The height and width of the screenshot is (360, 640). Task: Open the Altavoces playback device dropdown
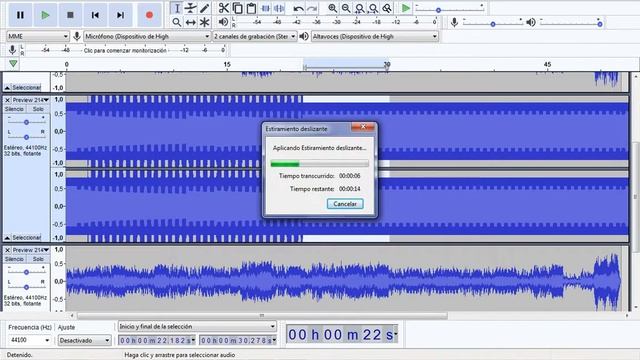coord(375,36)
